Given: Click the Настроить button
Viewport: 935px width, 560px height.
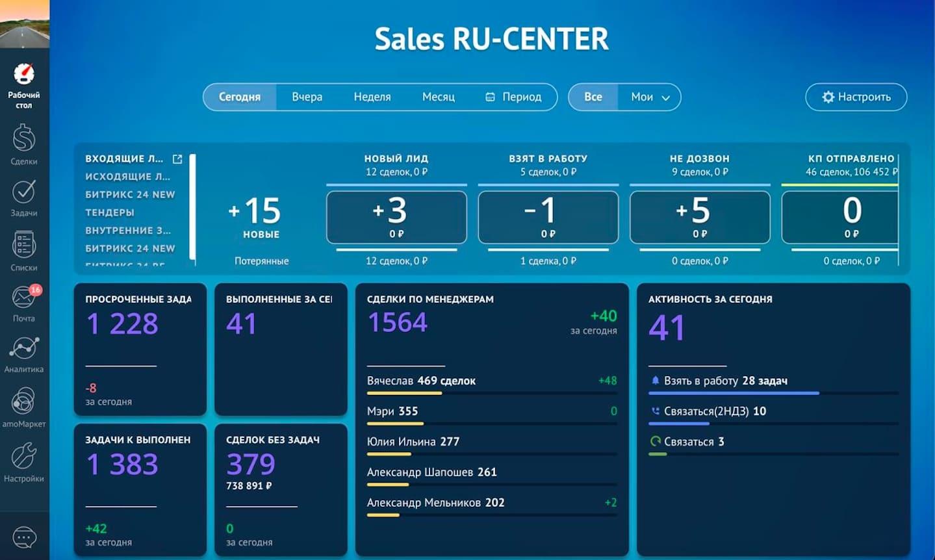Looking at the screenshot, I should 856,97.
